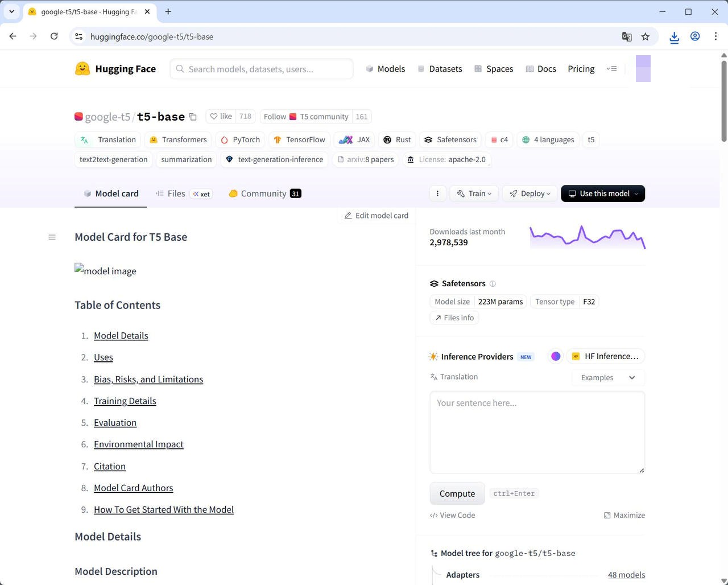Click the Translate page icon in address bar
Screen dimensions: 728x585
pyautogui.click(x=627, y=36)
